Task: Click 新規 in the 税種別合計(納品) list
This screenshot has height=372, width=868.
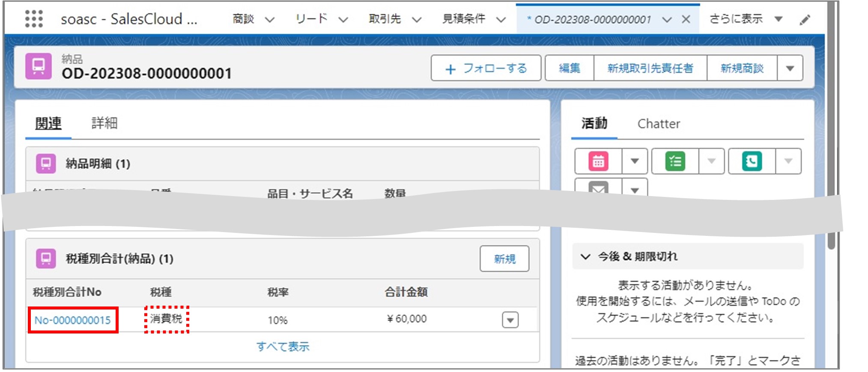Action: pyautogui.click(x=504, y=259)
